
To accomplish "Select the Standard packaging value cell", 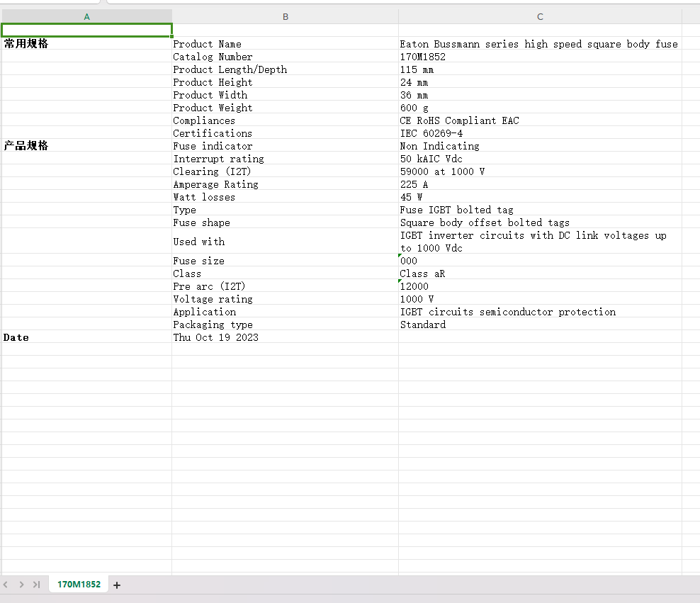I will coord(540,325).
